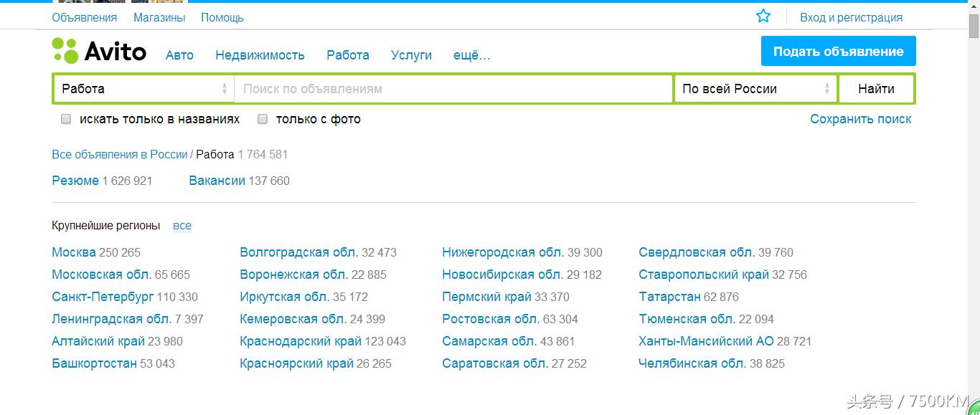Viewport: 980px width, 415px height.
Task: Click Сохранить поиск link
Action: 860,119
